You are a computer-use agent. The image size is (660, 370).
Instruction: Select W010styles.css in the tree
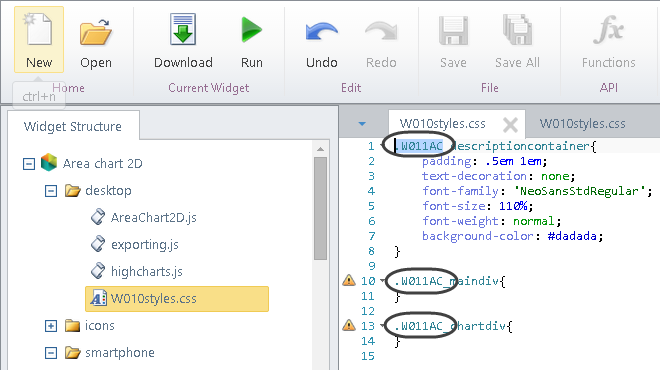177,299
